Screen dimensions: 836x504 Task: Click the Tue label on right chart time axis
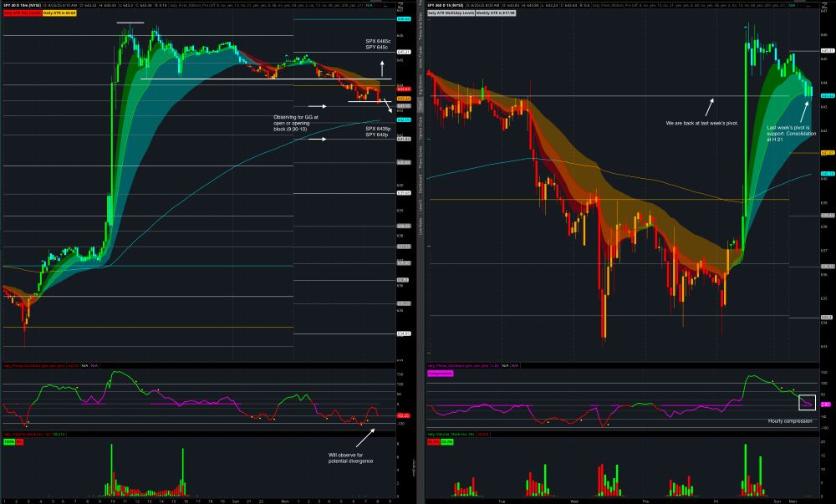501,501
